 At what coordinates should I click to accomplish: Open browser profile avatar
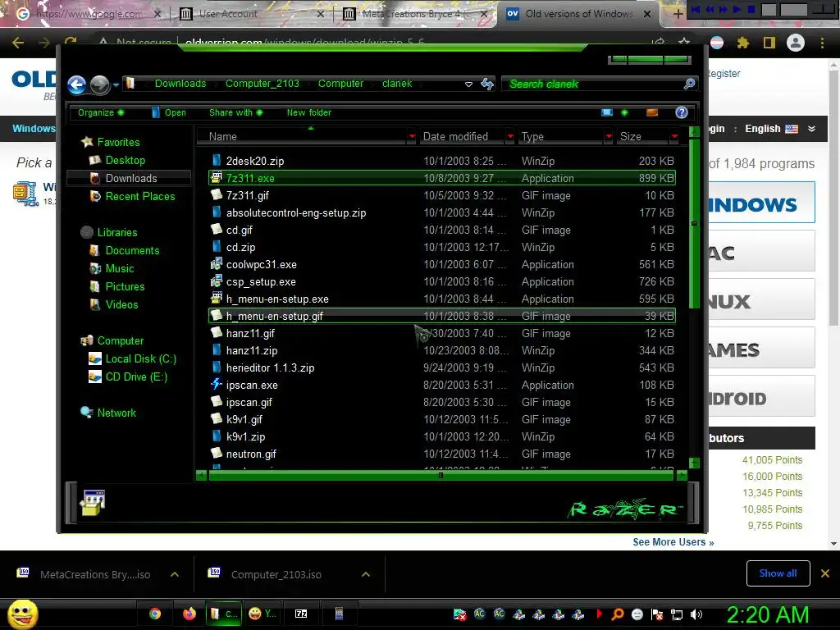click(x=796, y=43)
